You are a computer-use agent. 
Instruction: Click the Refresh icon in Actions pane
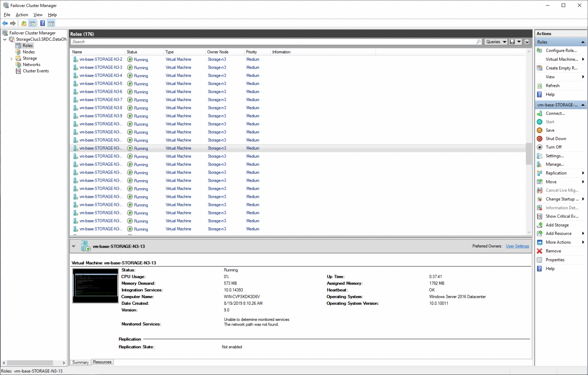tap(539, 86)
